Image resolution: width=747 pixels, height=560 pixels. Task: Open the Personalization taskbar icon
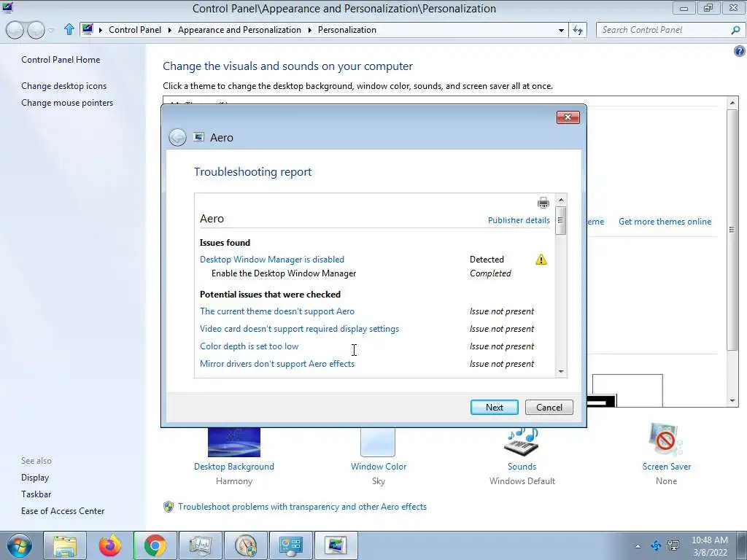click(336, 545)
